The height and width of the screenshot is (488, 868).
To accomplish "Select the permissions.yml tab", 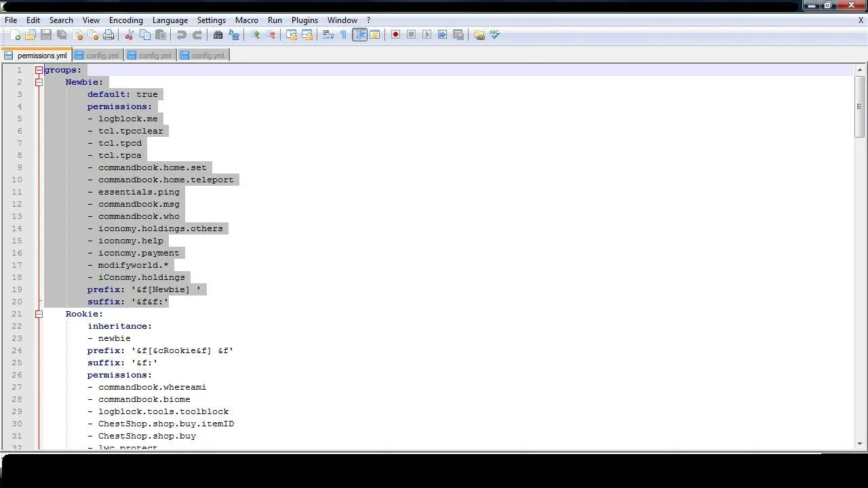I will (x=35, y=56).
